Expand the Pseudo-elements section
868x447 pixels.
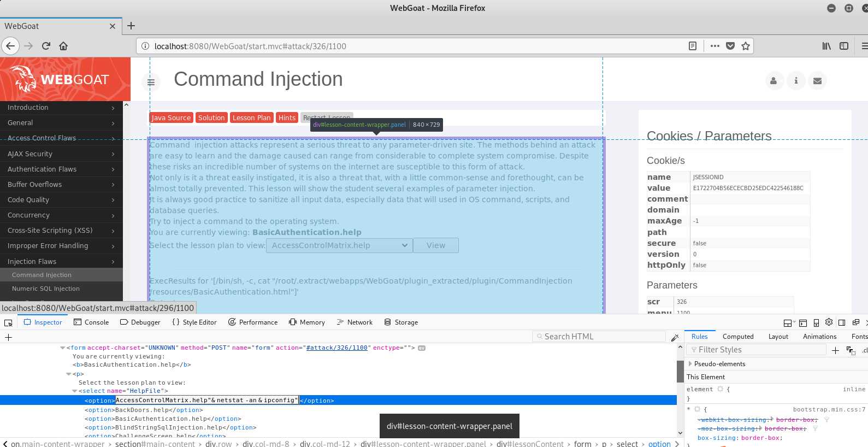690,363
